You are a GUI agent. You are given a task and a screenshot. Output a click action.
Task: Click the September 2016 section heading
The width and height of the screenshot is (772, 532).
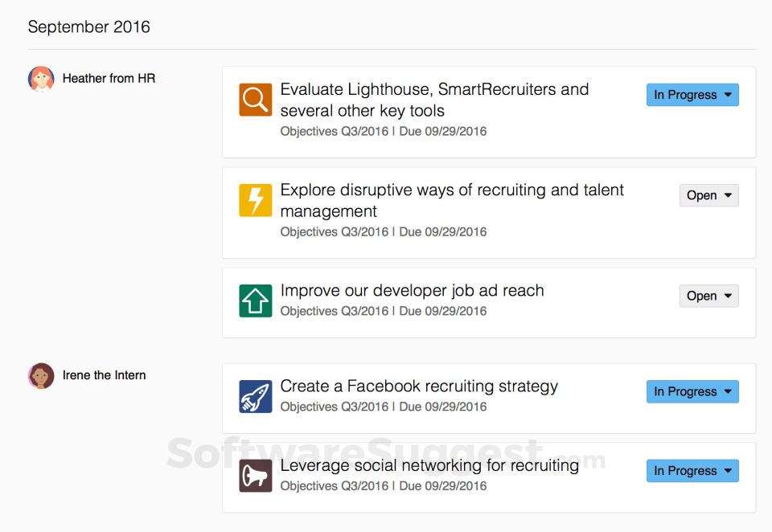pyautogui.click(x=88, y=27)
